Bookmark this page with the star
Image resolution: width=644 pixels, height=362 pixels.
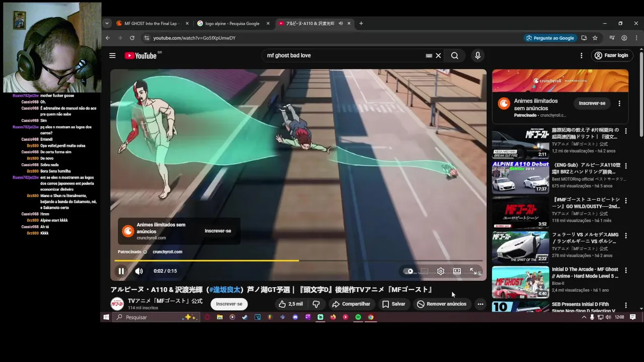595,38
